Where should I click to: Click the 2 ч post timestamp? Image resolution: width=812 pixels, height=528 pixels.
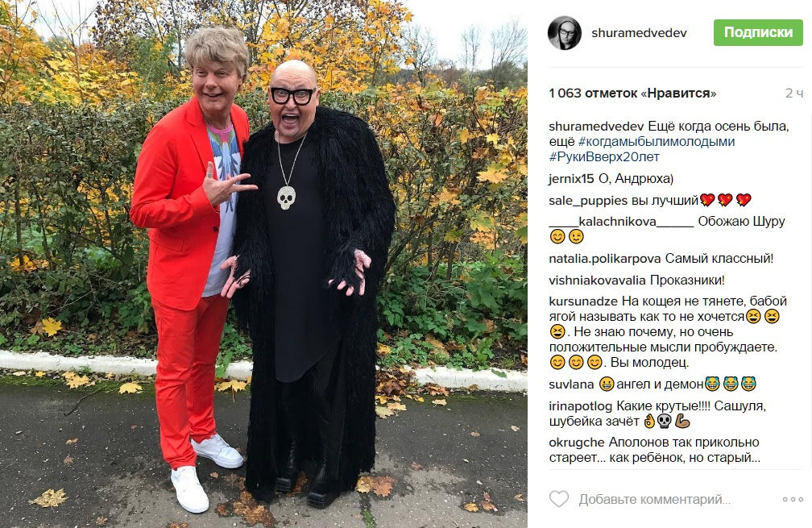(794, 94)
